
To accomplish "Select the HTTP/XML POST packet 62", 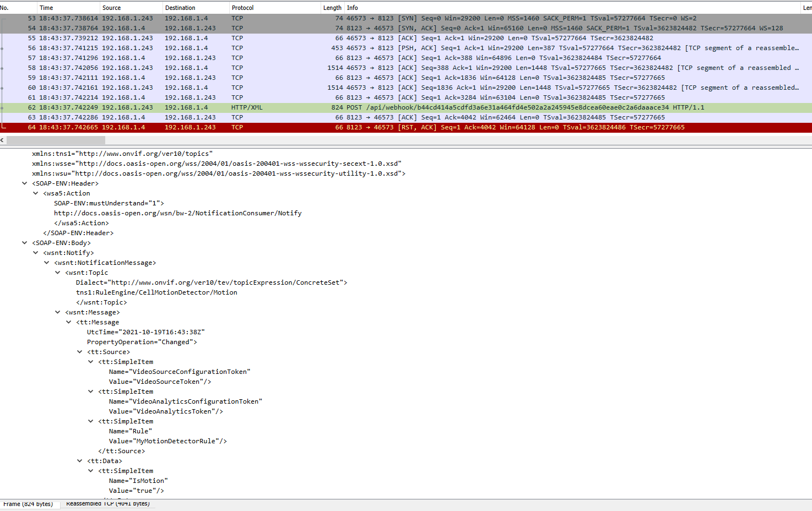I will pyautogui.click(x=406, y=107).
